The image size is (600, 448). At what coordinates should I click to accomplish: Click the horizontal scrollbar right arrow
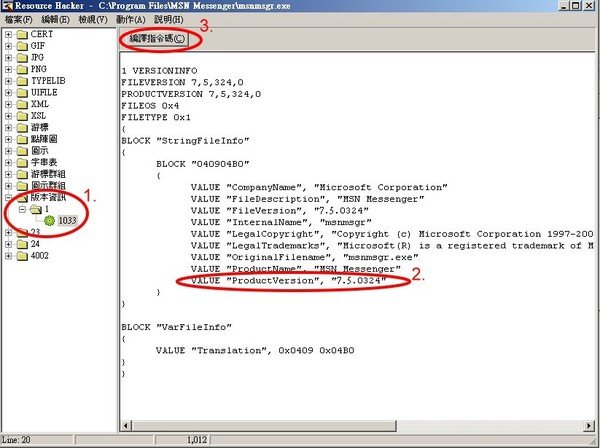[x=589, y=425]
